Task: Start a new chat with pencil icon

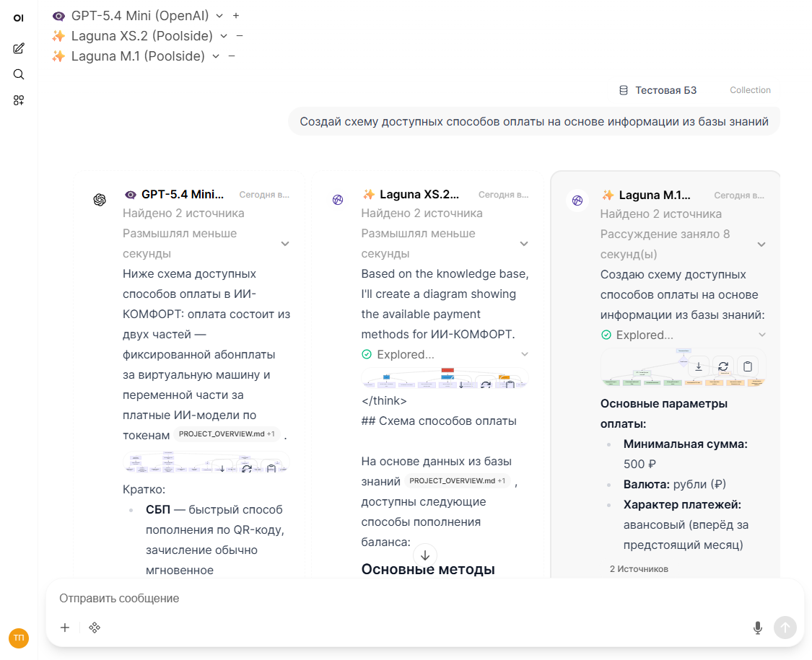Action: (x=19, y=48)
